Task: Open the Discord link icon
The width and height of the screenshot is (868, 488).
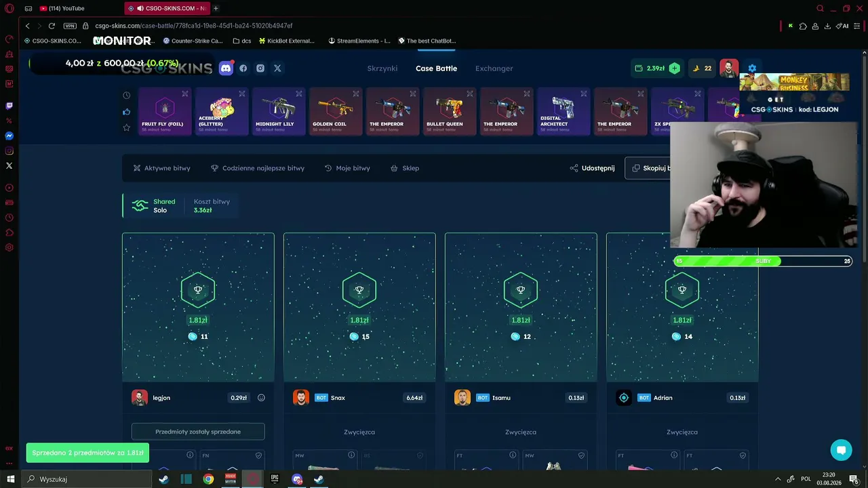Action: click(226, 68)
